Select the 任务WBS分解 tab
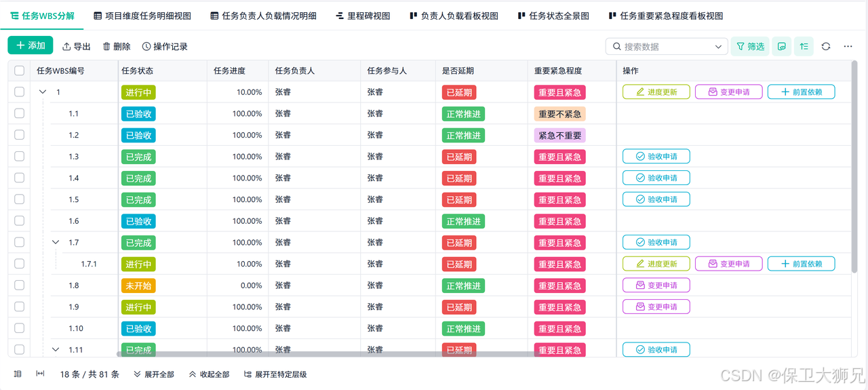868x390 pixels. (x=42, y=16)
